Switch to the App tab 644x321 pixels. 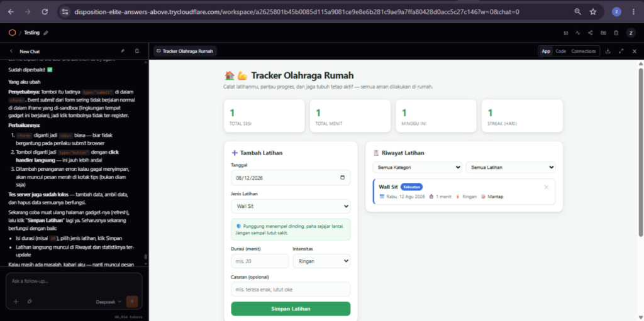pos(546,52)
